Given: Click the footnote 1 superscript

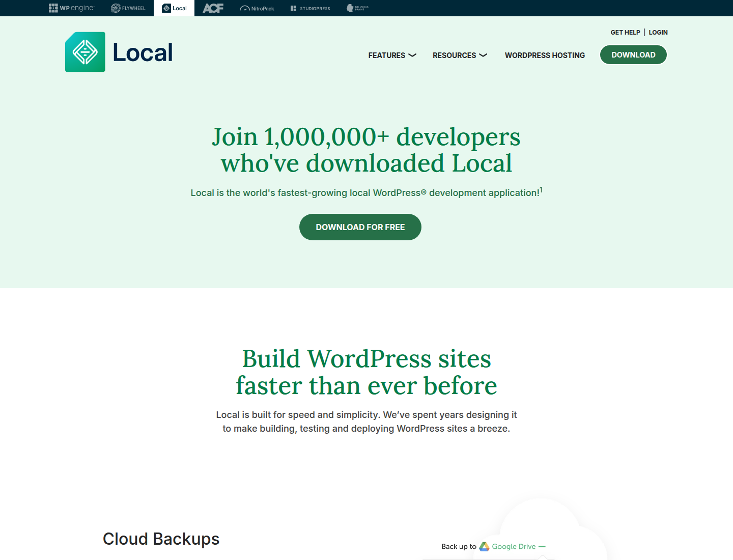Looking at the screenshot, I should 541,190.
